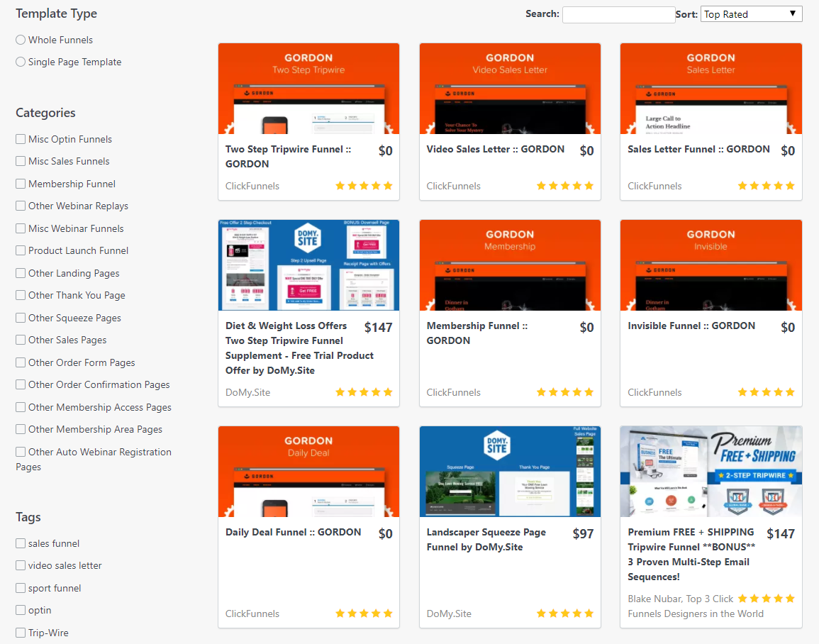Image resolution: width=819 pixels, height=644 pixels.
Task: Click star rating on Diet & Weight Loss card
Action: [x=364, y=392]
